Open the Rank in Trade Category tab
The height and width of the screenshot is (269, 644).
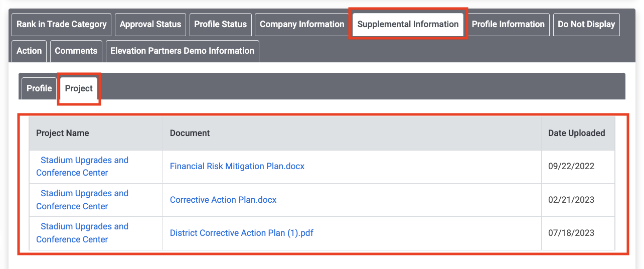[x=61, y=24]
